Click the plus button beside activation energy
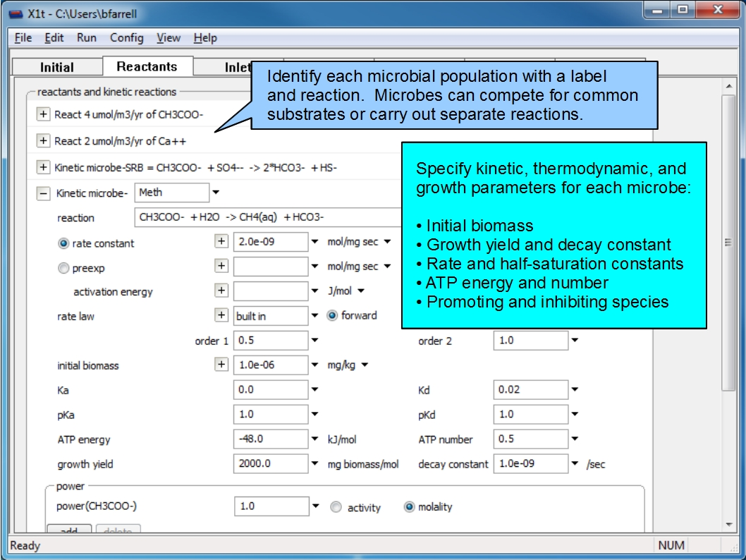The height and width of the screenshot is (560, 746). tap(221, 291)
